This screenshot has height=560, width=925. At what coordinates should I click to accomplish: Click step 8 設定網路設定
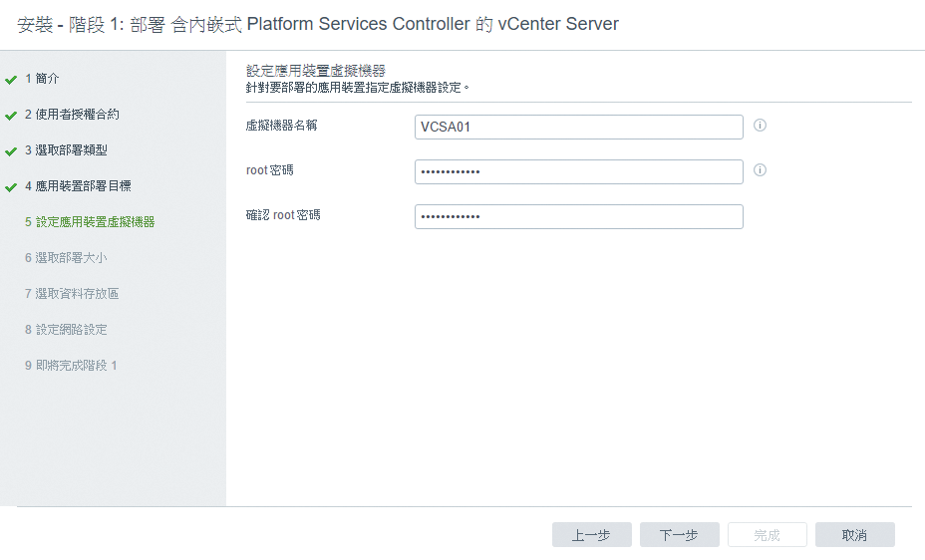coord(66,330)
